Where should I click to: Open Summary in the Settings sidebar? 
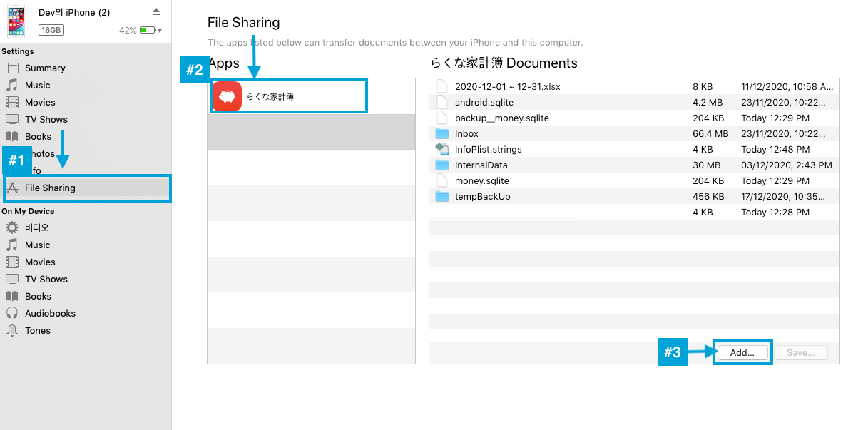(44, 68)
